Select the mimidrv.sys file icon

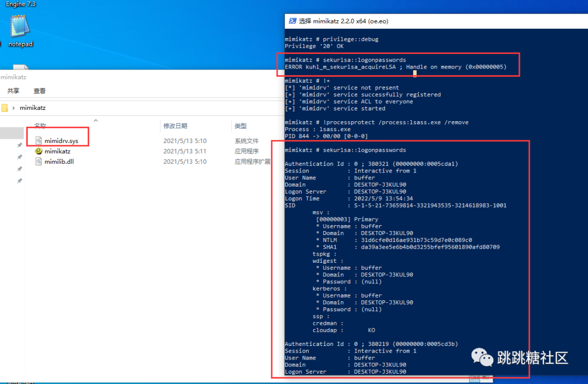point(38,140)
